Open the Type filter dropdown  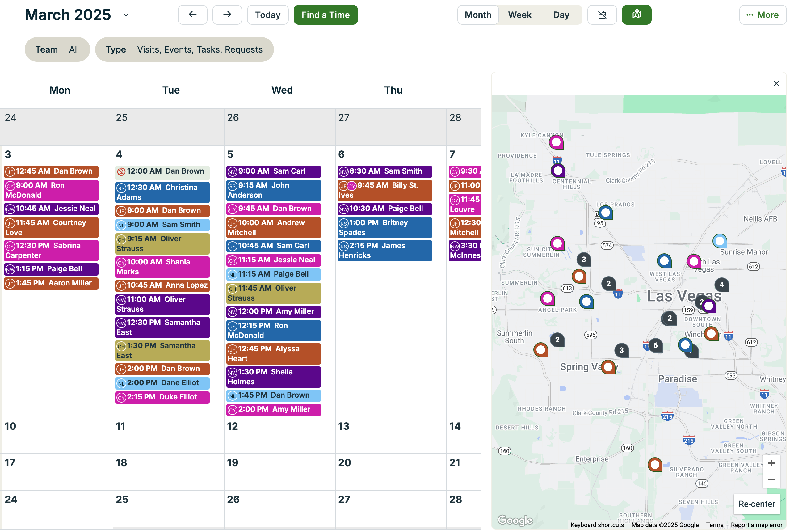(184, 49)
